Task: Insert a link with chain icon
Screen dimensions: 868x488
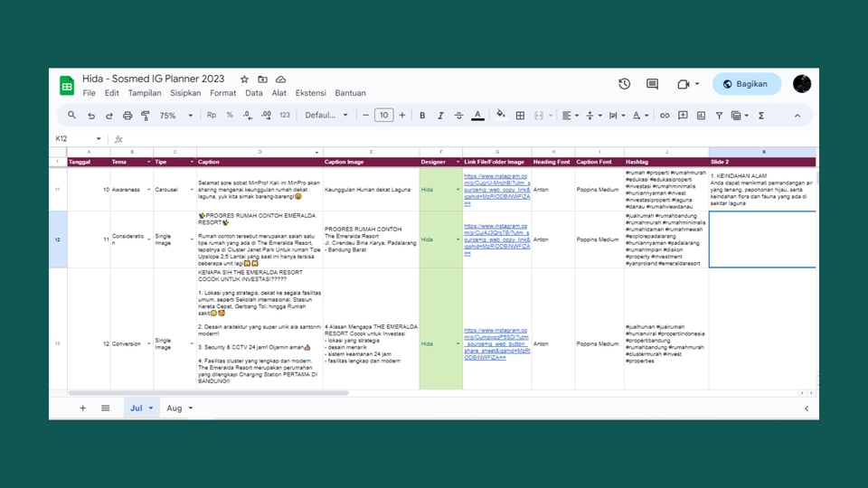Action: point(665,116)
